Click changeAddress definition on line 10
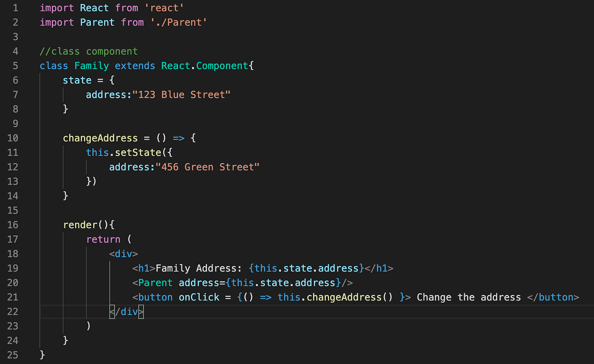The width and height of the screenshot is (594, 364). pos(100,138)
